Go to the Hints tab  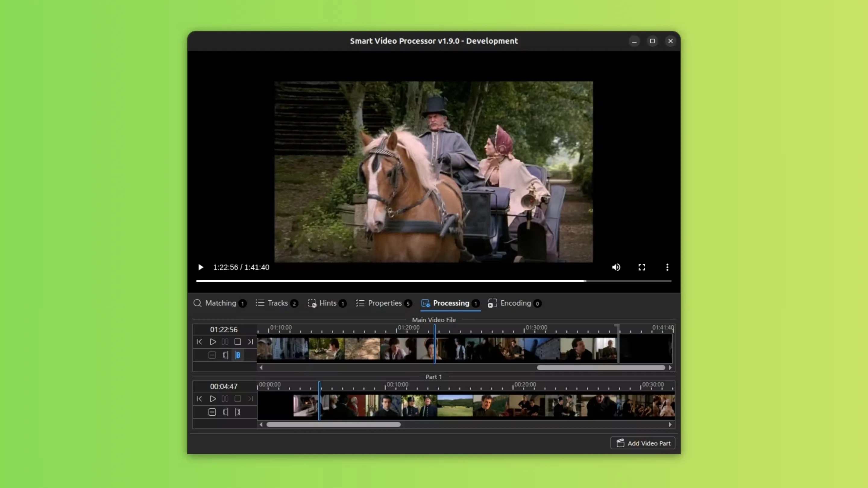click(x=327, y=303)
